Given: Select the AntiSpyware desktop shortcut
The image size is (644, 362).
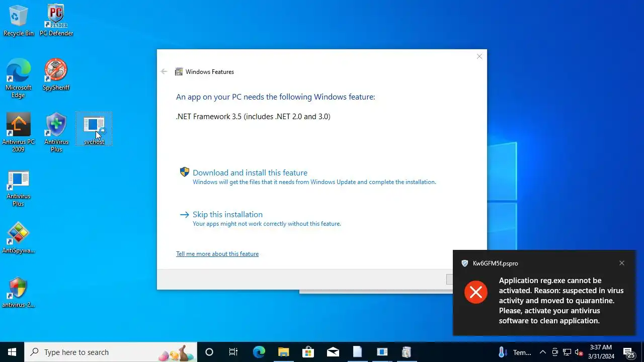Looking at the screenshot, I should coord(19,238).
